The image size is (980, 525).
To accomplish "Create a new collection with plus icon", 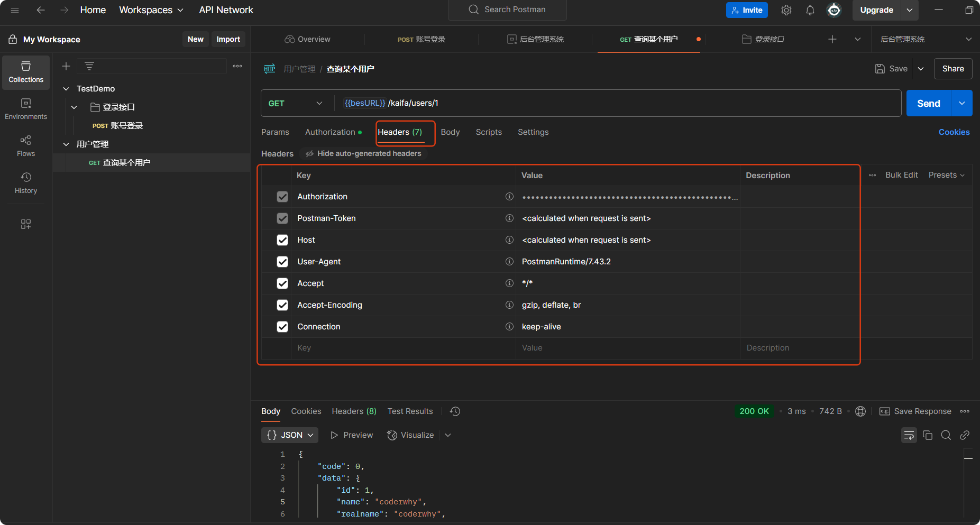I will click(x=66, y=66).
